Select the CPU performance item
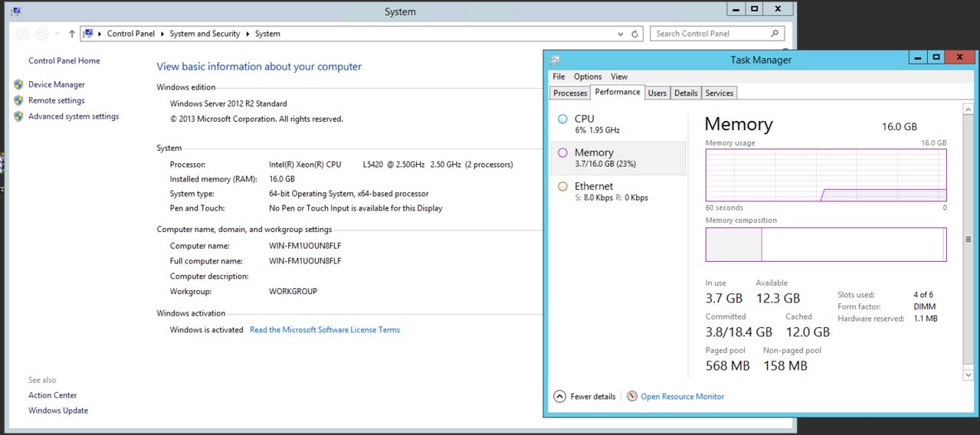980x435 pixels. pyautogui.click(x=618, y=124)
